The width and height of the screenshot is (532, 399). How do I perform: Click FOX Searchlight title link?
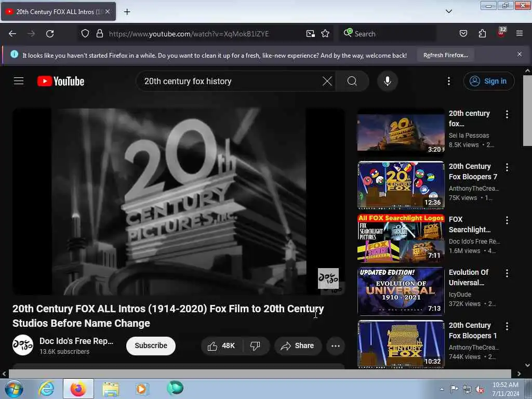tap(470, 224)
